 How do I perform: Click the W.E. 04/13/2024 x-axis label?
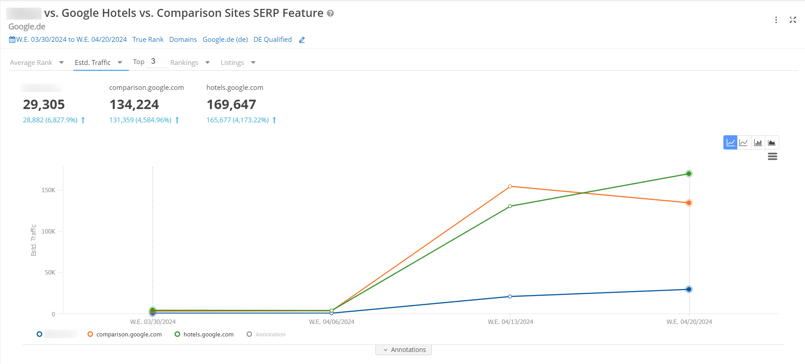tap(510, 322)
